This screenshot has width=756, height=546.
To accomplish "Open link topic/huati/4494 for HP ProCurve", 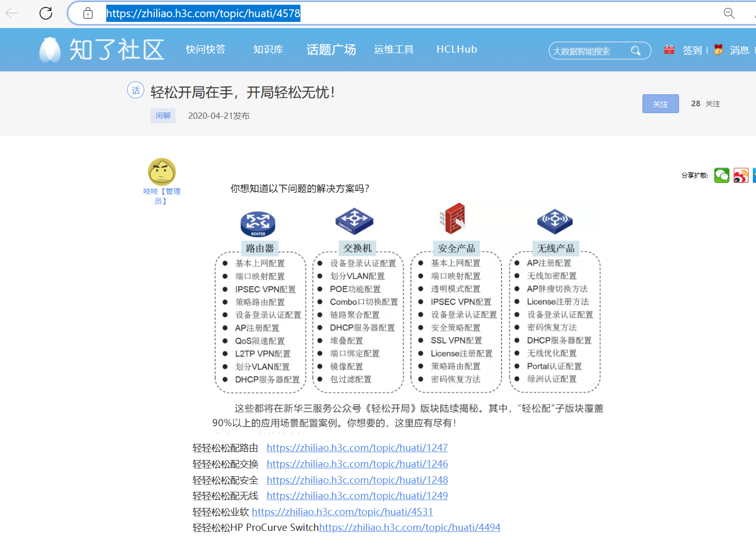I will point(410,528).
